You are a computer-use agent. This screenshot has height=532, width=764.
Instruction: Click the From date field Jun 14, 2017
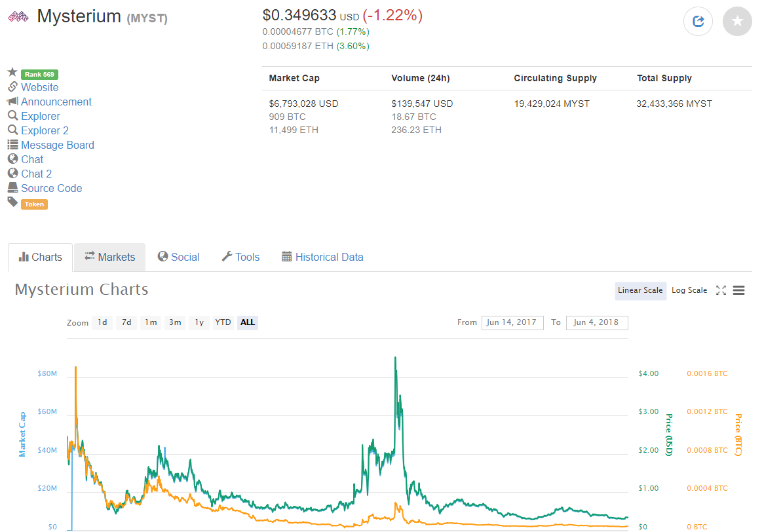point(512,322)
